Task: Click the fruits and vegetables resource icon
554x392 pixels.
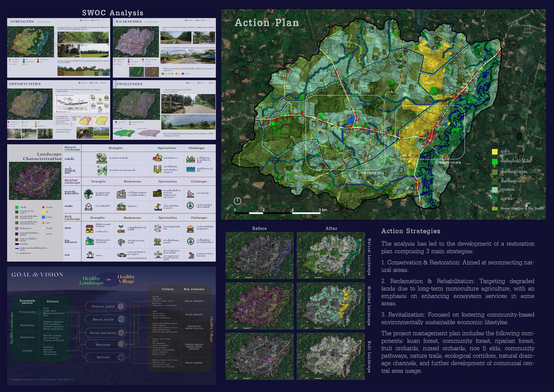Action: tap(157, 158)
